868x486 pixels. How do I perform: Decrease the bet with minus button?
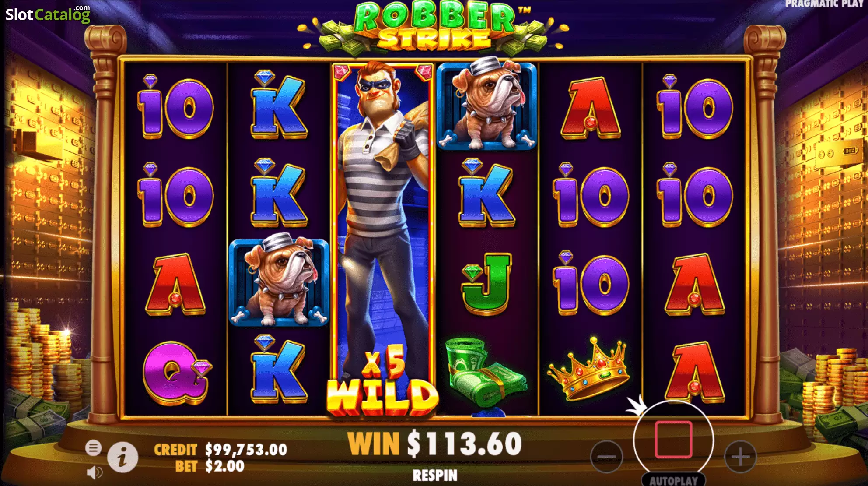(606, 457)
